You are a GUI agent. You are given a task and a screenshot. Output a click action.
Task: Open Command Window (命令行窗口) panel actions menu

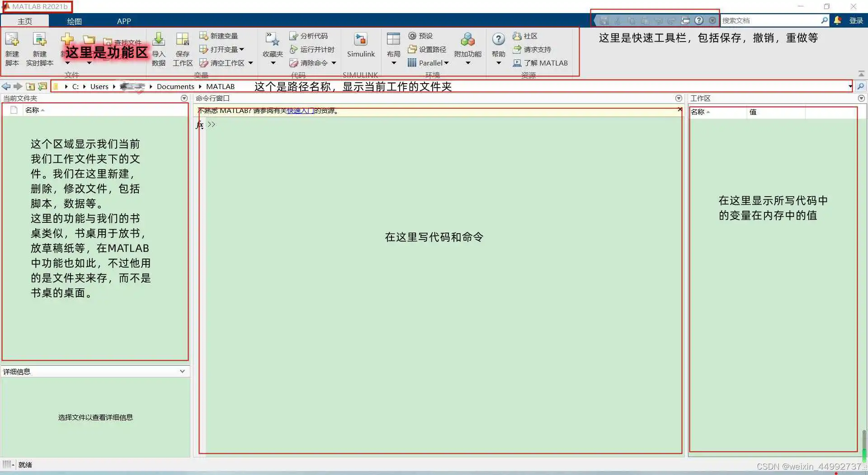tap(679, 98)
